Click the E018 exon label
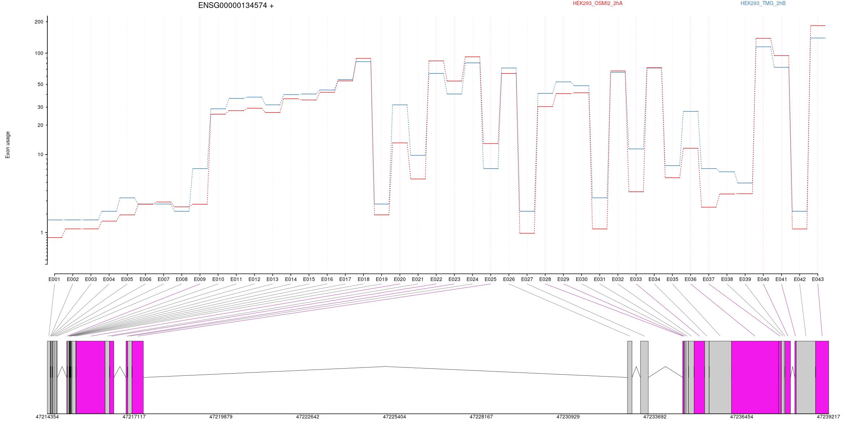 [x=363, y=279]
